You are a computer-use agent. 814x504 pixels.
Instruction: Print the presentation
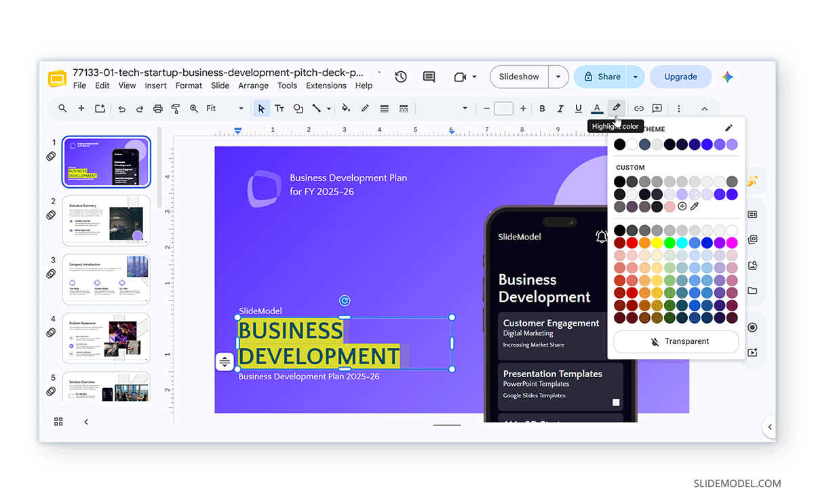point(158,109)
